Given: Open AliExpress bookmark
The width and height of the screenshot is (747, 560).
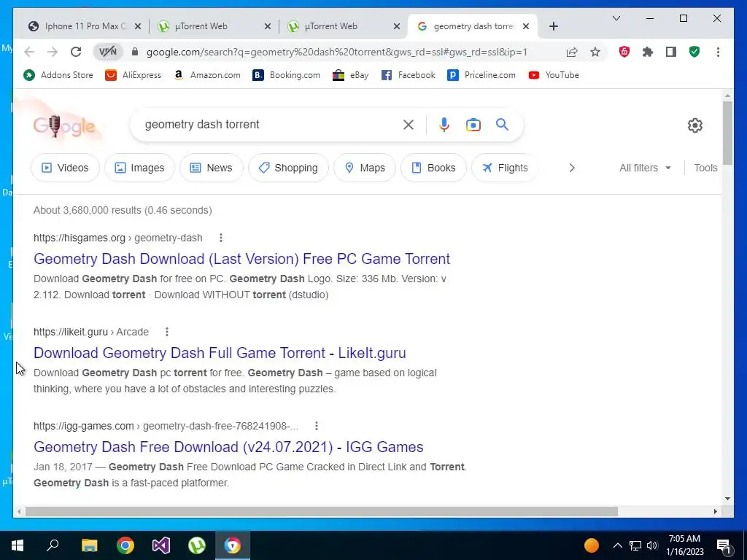Looking at the screenshot, I should click(133, 75).
